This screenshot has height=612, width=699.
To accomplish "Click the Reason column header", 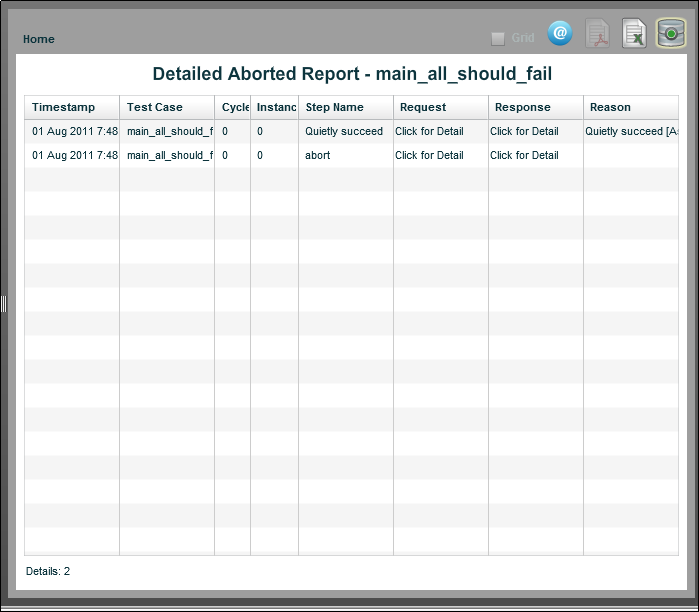I will [x=610, y=107].
